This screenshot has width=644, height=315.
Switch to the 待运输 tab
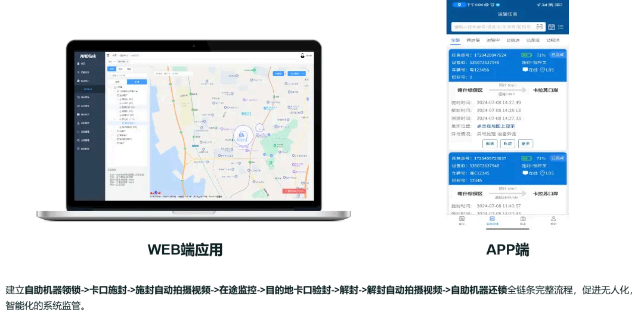pos(473,40)
